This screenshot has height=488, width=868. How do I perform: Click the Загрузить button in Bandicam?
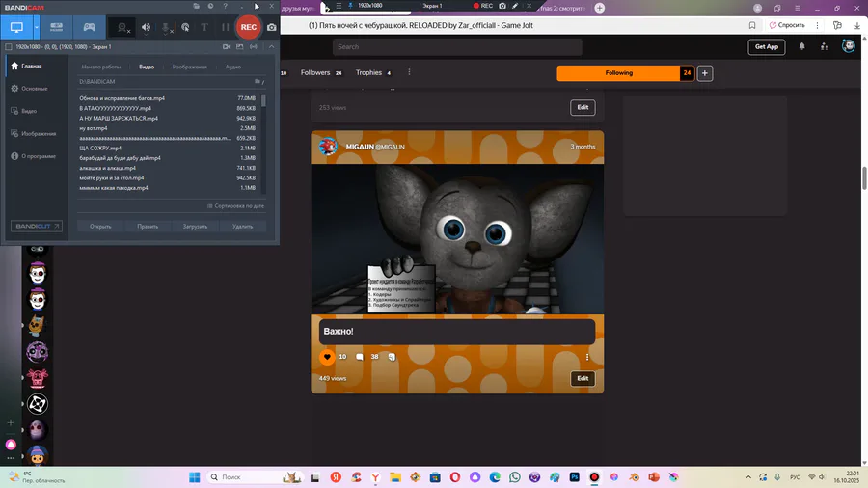196,227
